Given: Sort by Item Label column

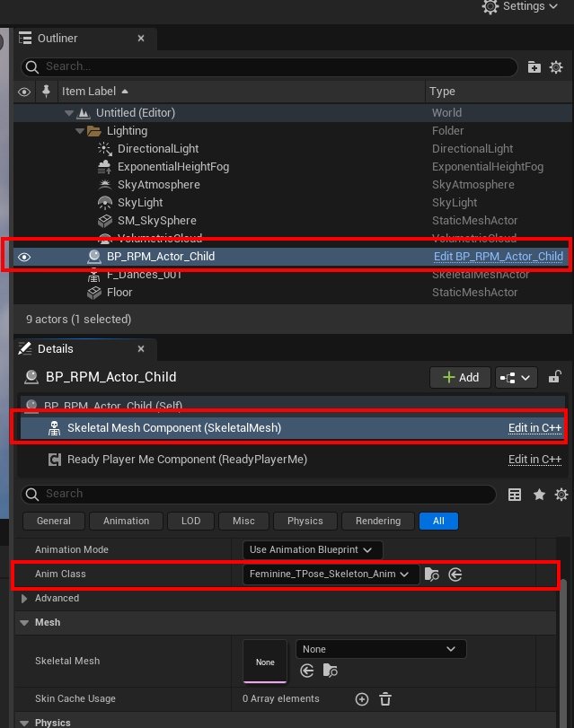Looking at the screenshot, I should click(95, 91).
